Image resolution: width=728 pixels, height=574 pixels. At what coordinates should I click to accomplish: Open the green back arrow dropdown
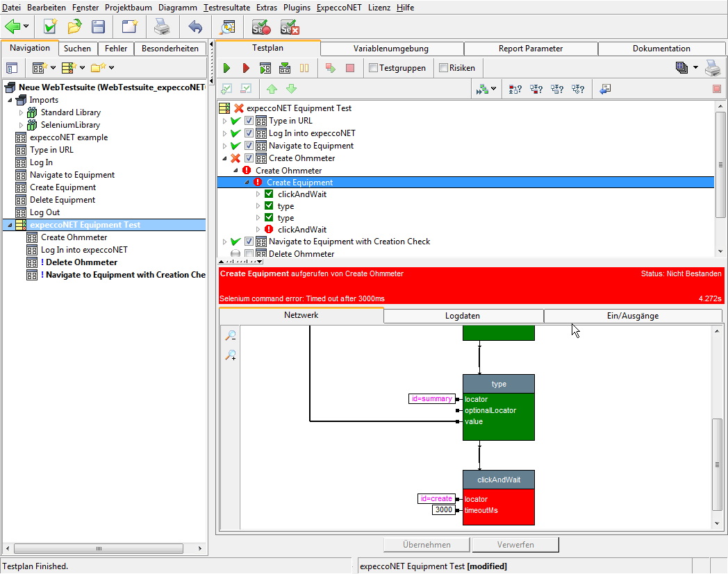click(x=26, y=27)
